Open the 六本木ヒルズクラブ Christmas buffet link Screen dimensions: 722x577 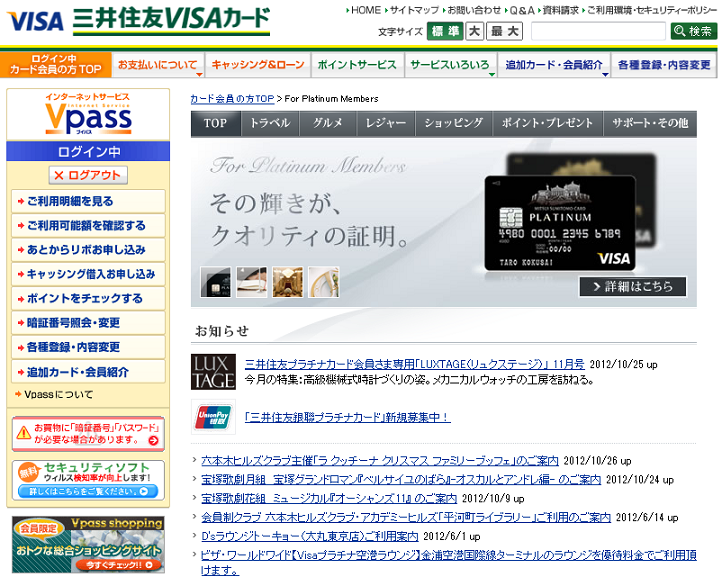pyautogui.click(x=380, y=460)
